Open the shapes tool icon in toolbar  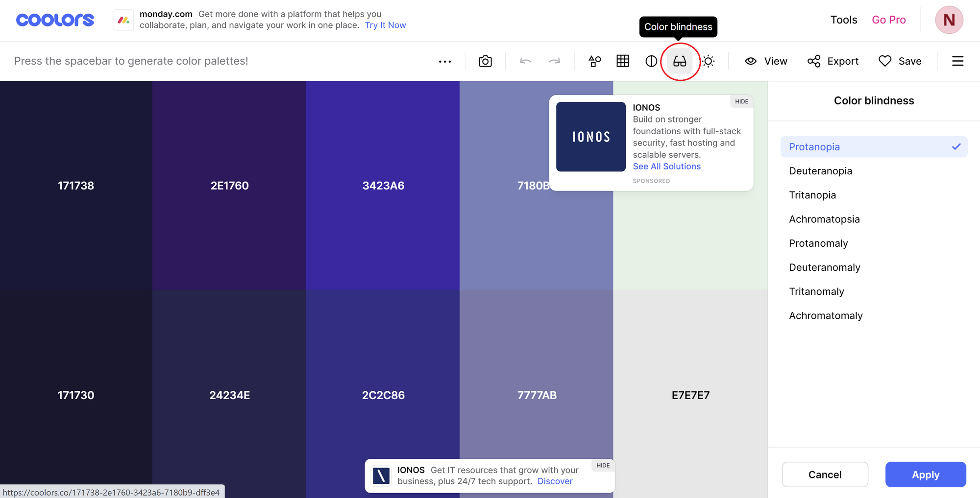point(594,61)
